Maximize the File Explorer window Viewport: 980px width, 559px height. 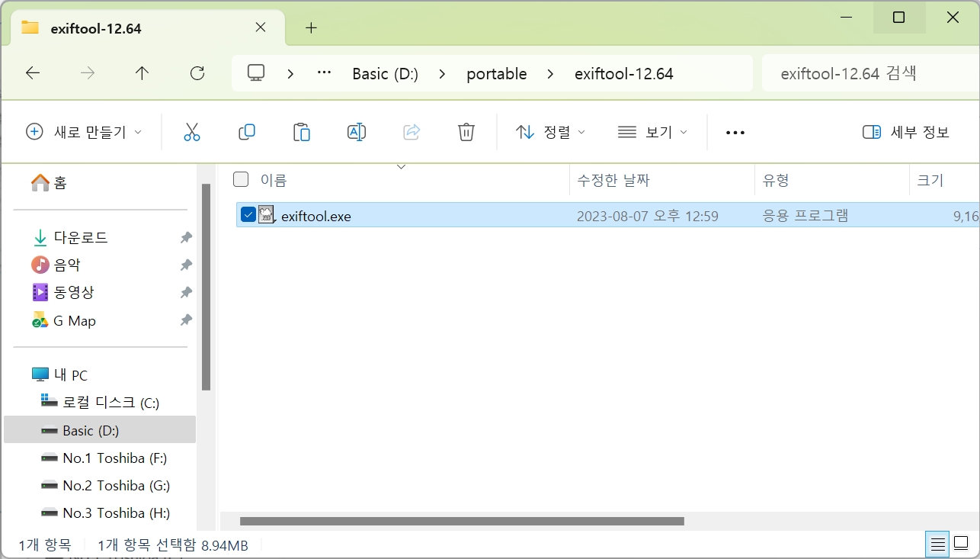pyautogui.click(x=898, y=18)
